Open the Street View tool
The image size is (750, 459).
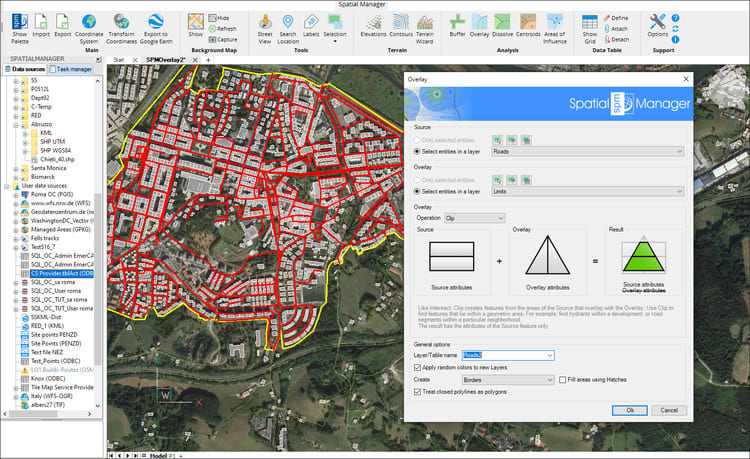pos(265,29)
